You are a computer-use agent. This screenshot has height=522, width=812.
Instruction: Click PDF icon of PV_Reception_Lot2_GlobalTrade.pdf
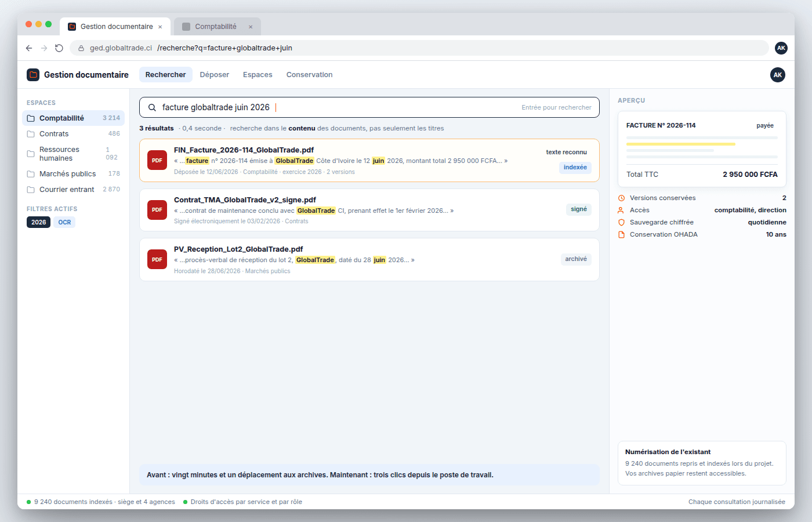pos(157,259)
